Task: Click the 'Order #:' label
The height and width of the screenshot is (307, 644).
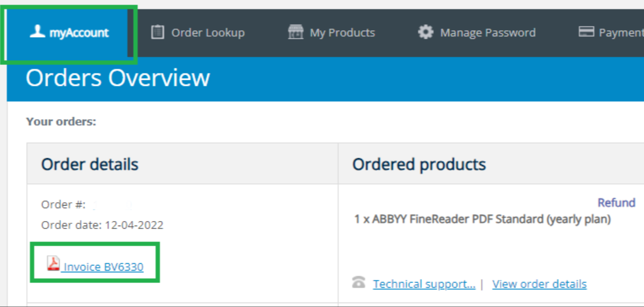Action: 63,204
